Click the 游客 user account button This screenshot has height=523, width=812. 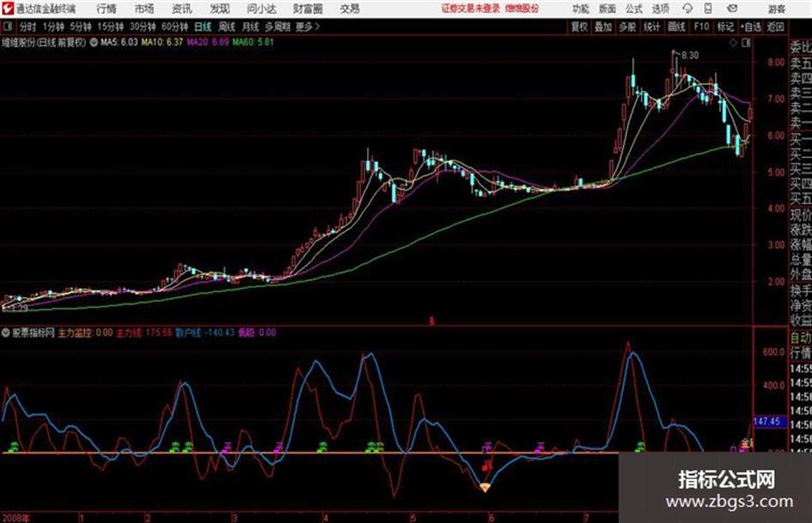tap(776, 9)
